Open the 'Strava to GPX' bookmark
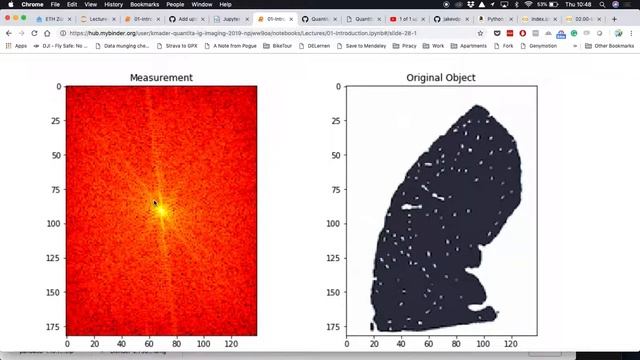This screenshot has width=640, height=360. point(177,46)
